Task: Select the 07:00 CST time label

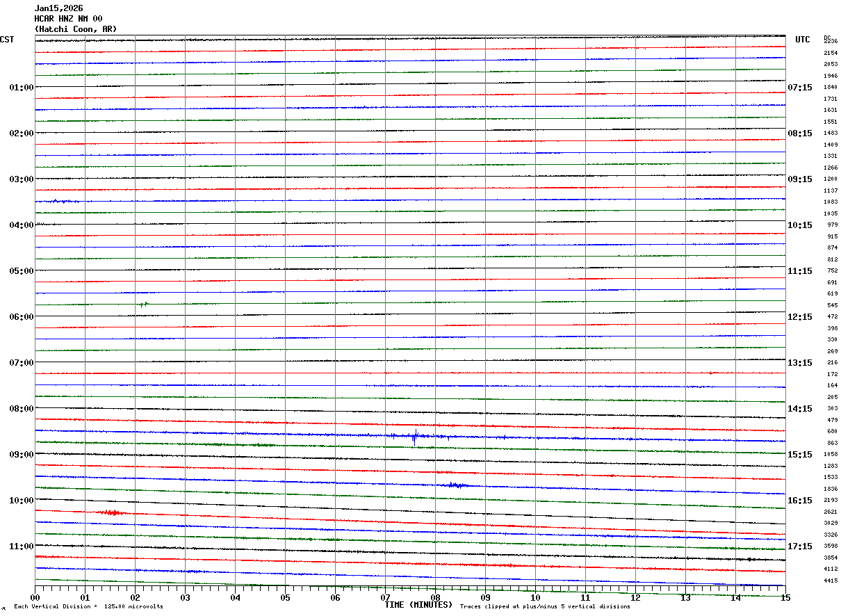Action: point(22,363)
